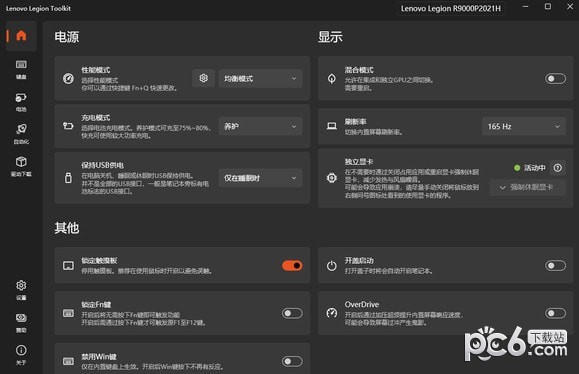Click the 混合模式 leaf icon

(332, 78)
